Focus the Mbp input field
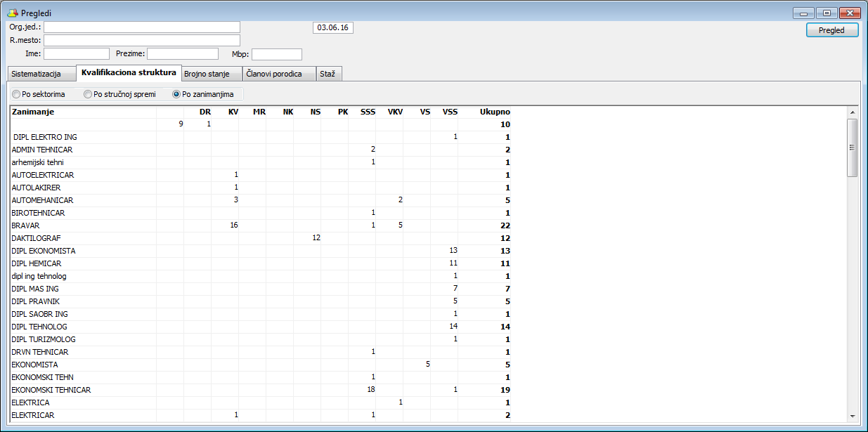 pos(276,54)
